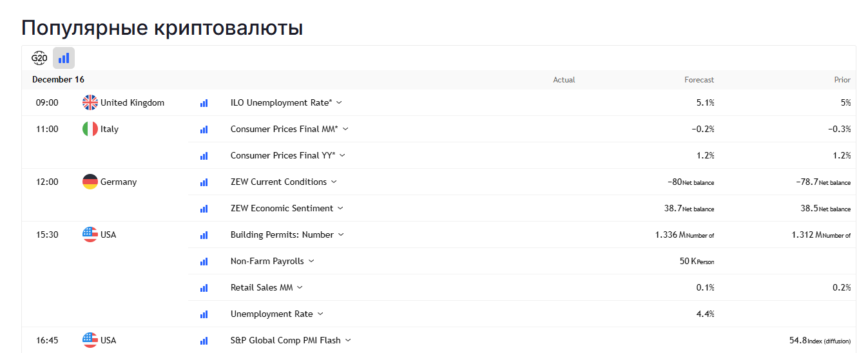Expand ILO Unemployment Rate details chevron
The width and height of the screenshot is (868, 353).
click(x=340, y=102)
